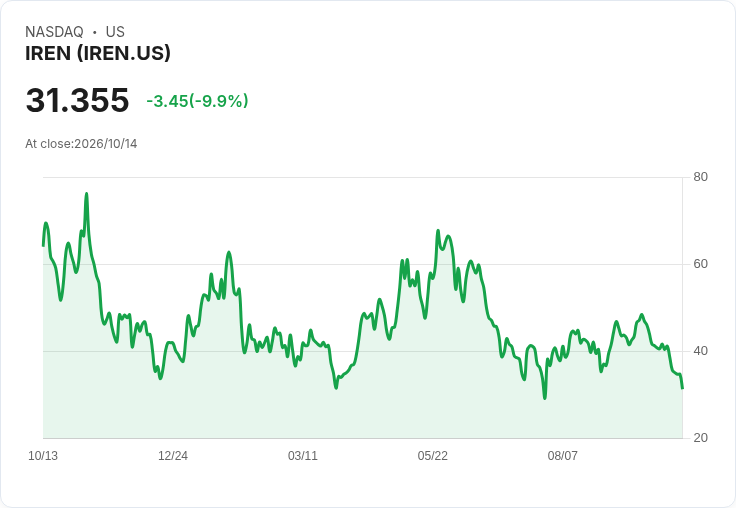736x508 pixels.
Task: Click the NASDAQ exchange label
Action: (x=54, y=31)
